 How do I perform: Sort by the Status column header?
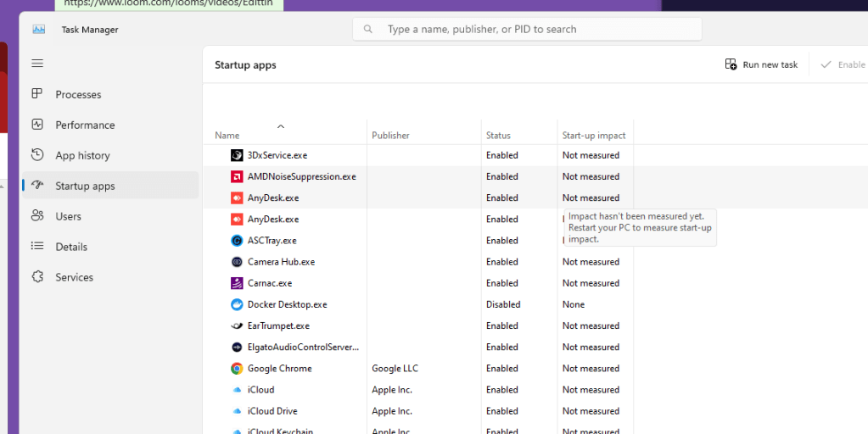pos(498,136)
